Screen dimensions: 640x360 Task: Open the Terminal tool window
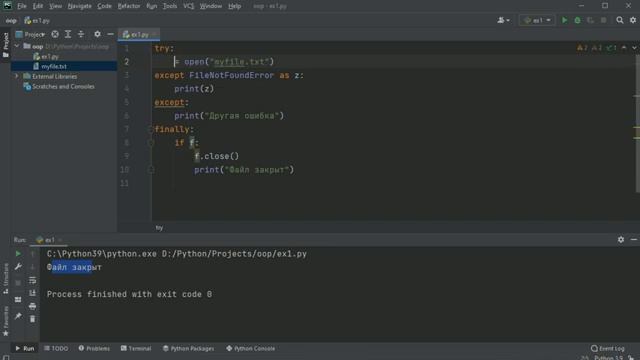click(136, 348)
